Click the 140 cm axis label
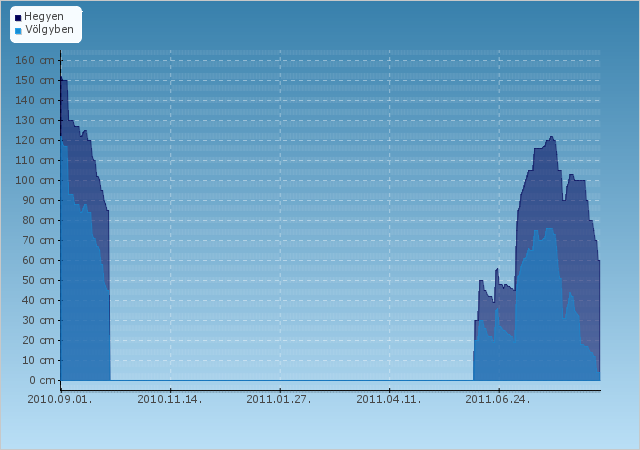640x450 pixels. pyautogui.click(x=35, y=100)
